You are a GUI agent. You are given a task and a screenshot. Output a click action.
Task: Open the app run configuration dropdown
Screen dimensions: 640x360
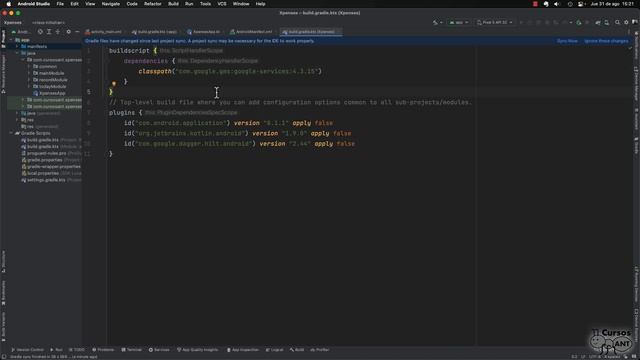pos(459,22)
